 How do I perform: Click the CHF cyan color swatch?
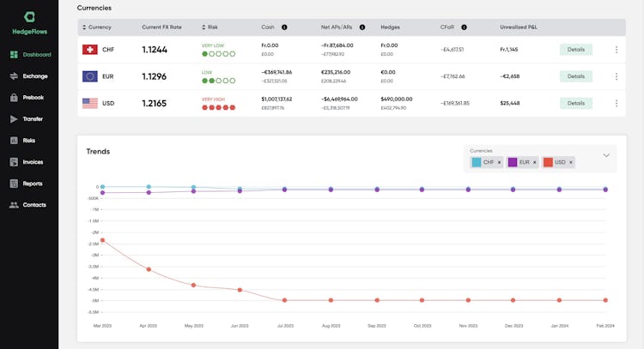pyautogui.click(x=477, y=162)
